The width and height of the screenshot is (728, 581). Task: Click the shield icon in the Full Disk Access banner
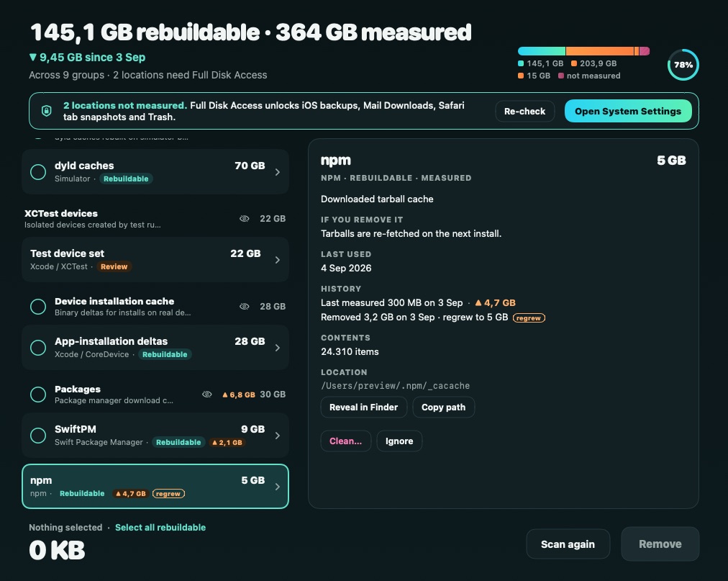tap(47, 111)
